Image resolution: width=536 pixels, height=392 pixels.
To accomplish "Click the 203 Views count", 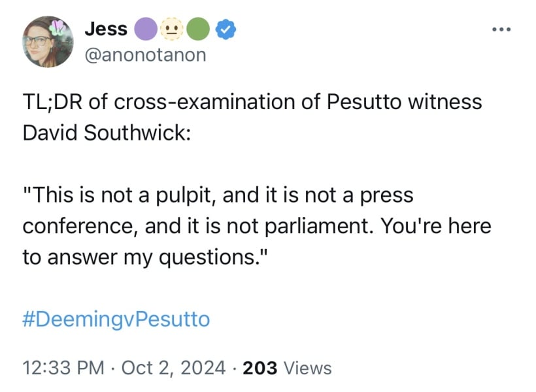I will tap(261, 368).
